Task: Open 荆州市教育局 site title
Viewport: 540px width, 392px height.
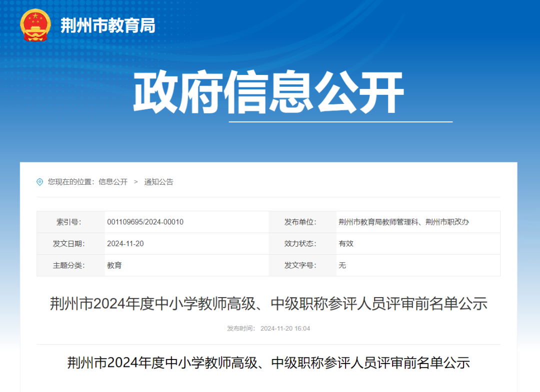Action: 108,25
